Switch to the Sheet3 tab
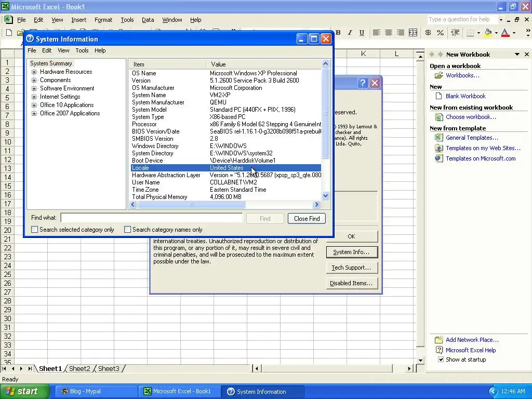The height and width of the screenshot is (399, 532). pos(109,368)
